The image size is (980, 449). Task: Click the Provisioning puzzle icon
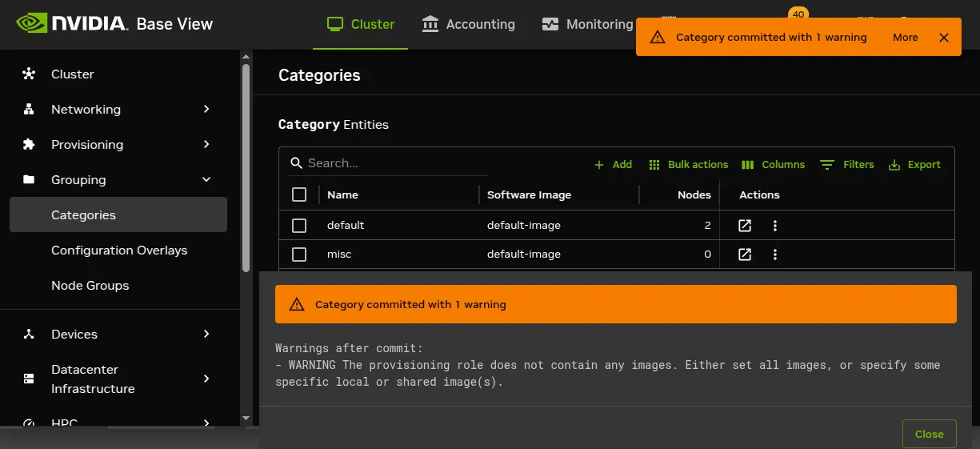pos(29,144)
